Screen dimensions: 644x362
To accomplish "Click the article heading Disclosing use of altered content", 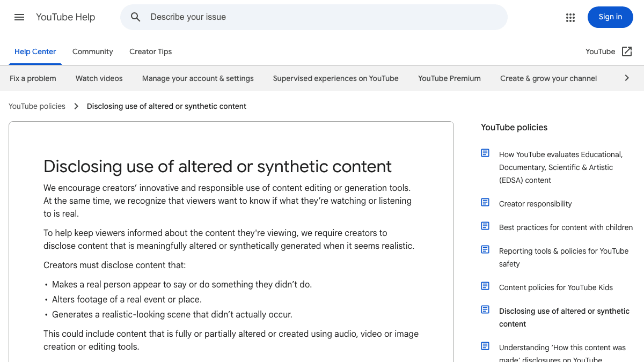I will pyautogui.click(x=217, y=166).
